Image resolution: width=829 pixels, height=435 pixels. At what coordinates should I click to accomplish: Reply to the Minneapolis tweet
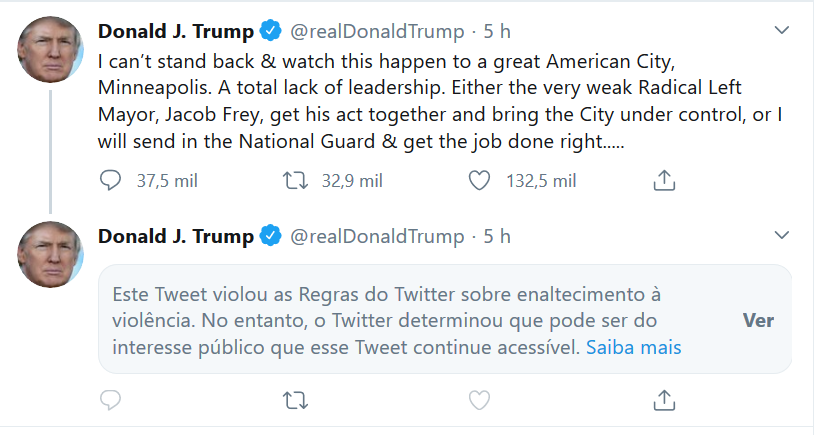coord(111,180)
